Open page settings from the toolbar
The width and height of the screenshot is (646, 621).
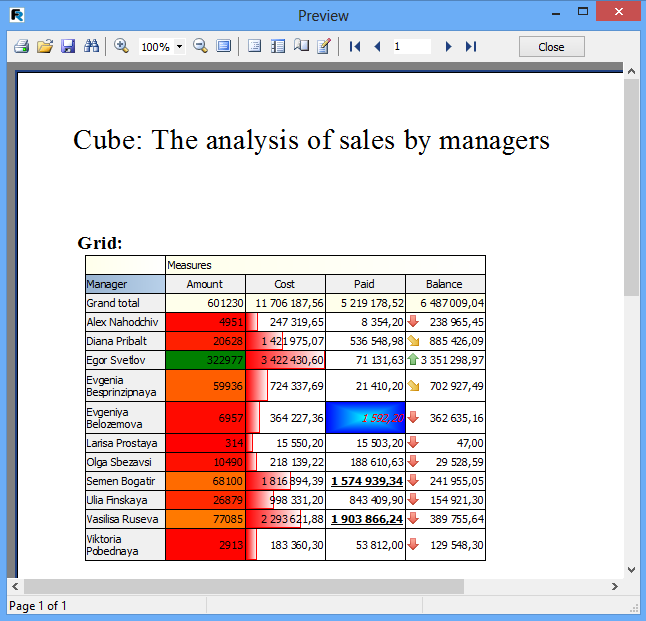[x=301, y=47]
